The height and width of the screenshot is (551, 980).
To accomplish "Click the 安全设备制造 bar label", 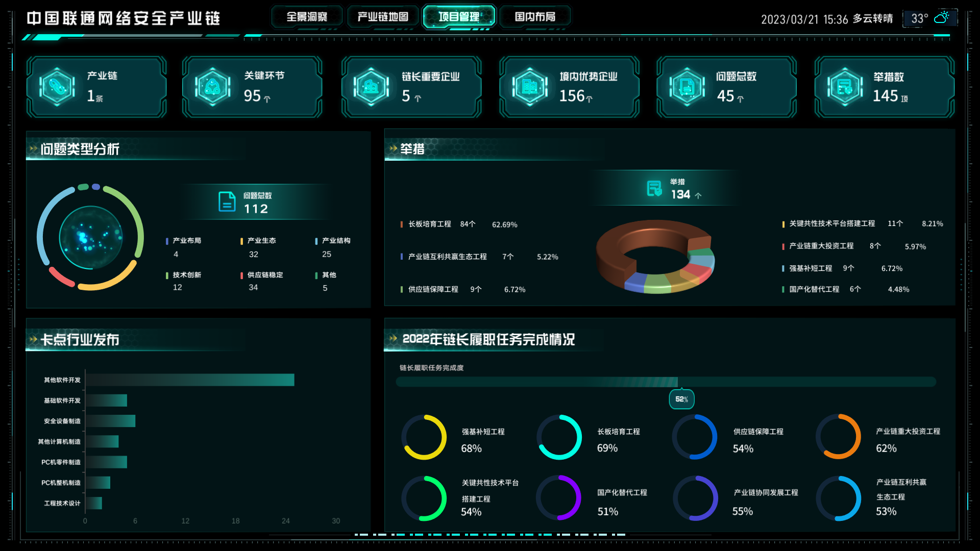I will 62,421.
